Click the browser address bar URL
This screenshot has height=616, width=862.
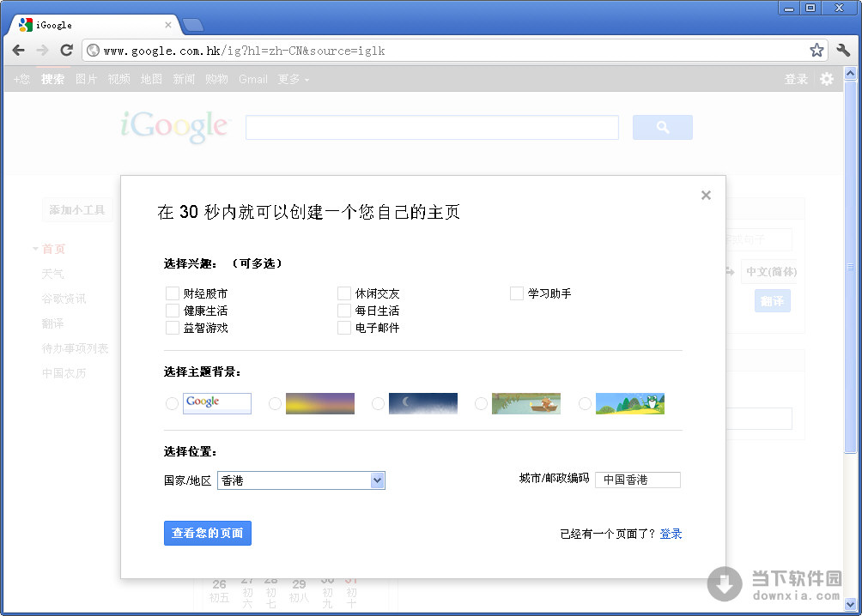click(244, 51)
